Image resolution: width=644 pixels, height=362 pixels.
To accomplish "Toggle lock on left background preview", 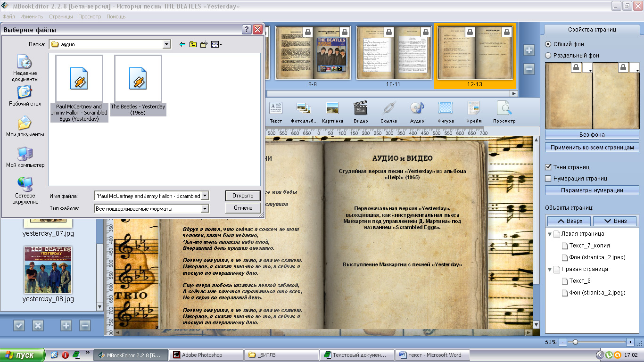I will tap(576, 68).
